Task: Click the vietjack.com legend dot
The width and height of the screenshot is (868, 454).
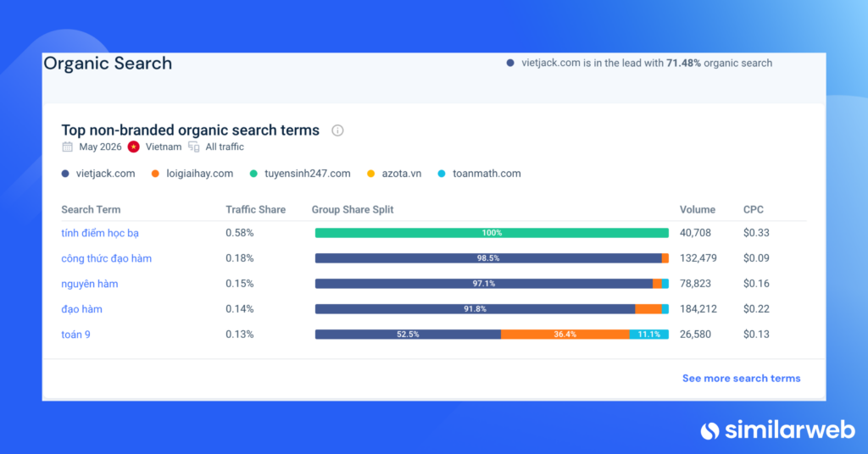Action: (x=65, y=174)
